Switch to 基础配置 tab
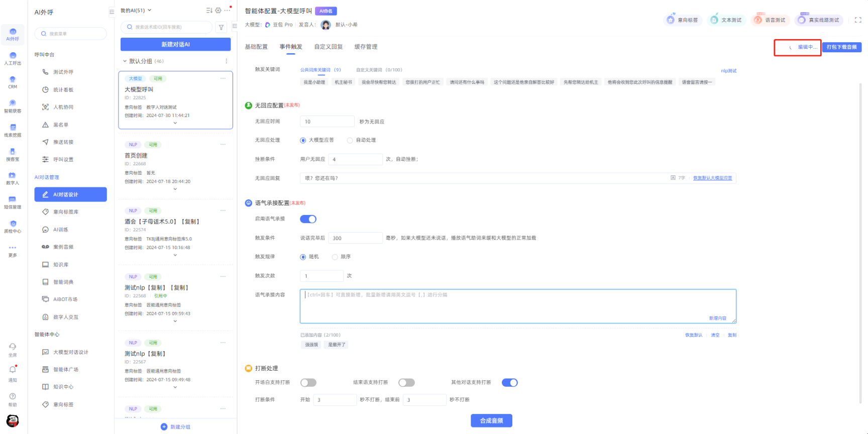The image size is (868, 434). tap(256, 47)
